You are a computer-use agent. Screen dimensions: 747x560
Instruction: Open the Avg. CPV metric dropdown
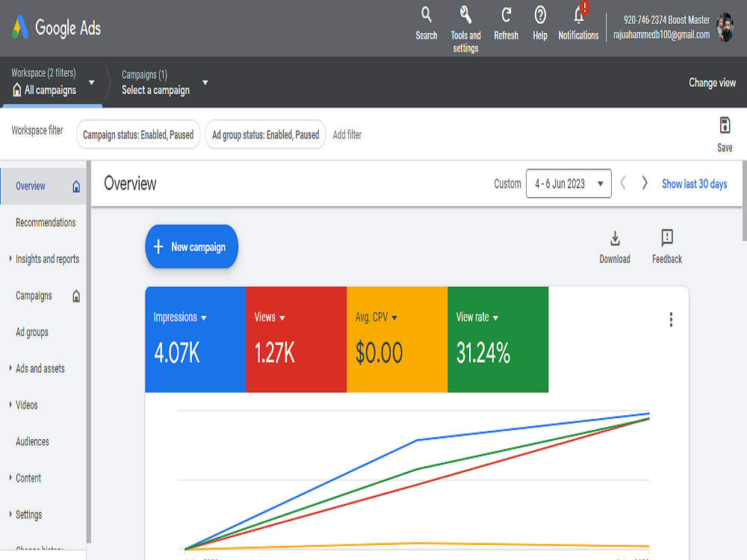click(394, 318)
